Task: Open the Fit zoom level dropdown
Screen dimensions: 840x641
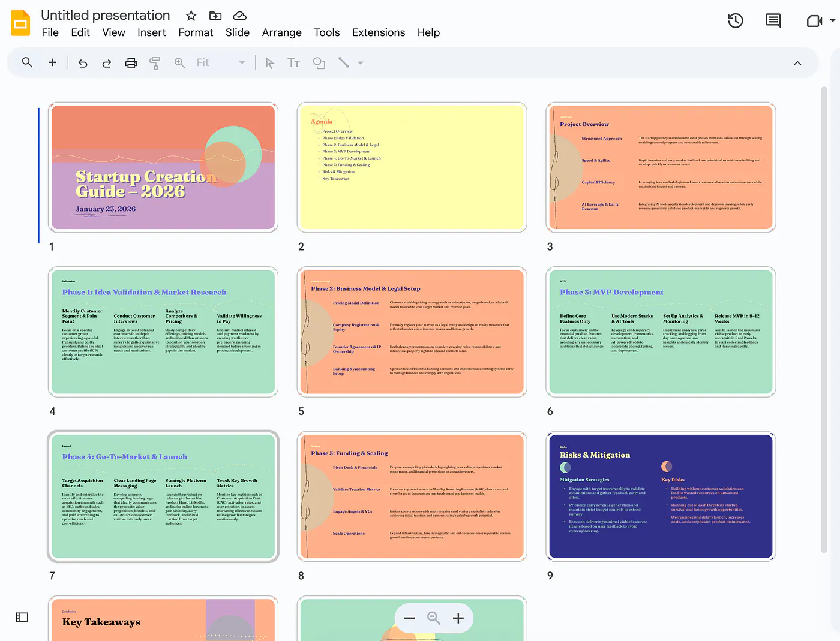Action: tap(220, 63)
